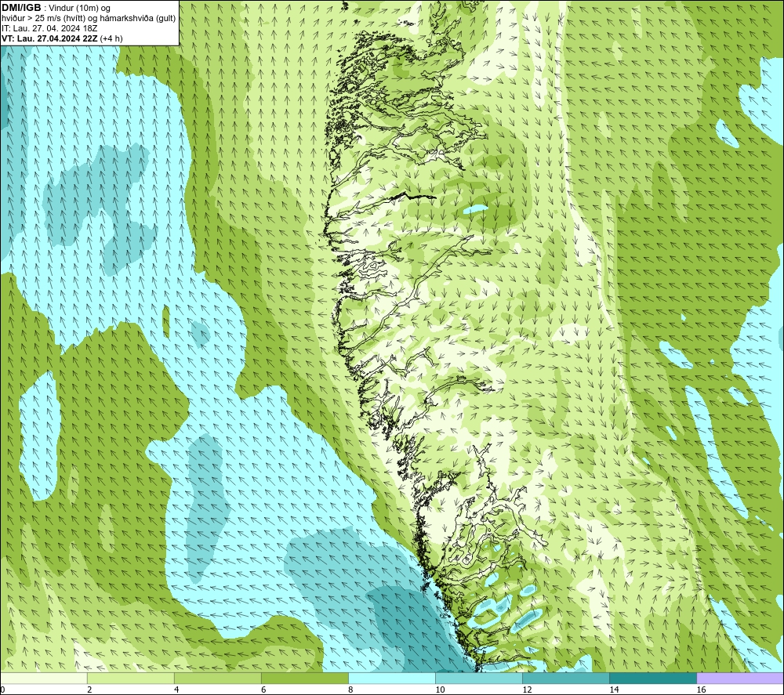Click the legend scale label '8'

pyautogui.click(x=350, y=690)
